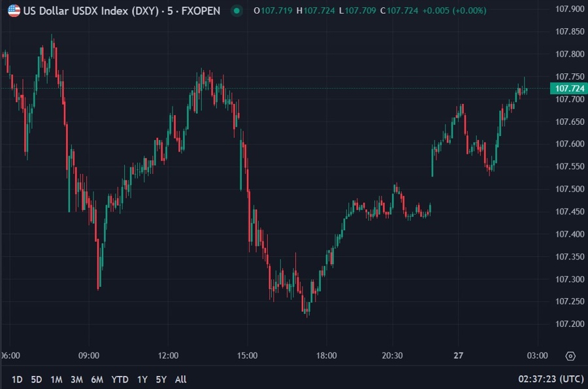
Task: Click the 12:00 time axis label
Action: (168, 356)
